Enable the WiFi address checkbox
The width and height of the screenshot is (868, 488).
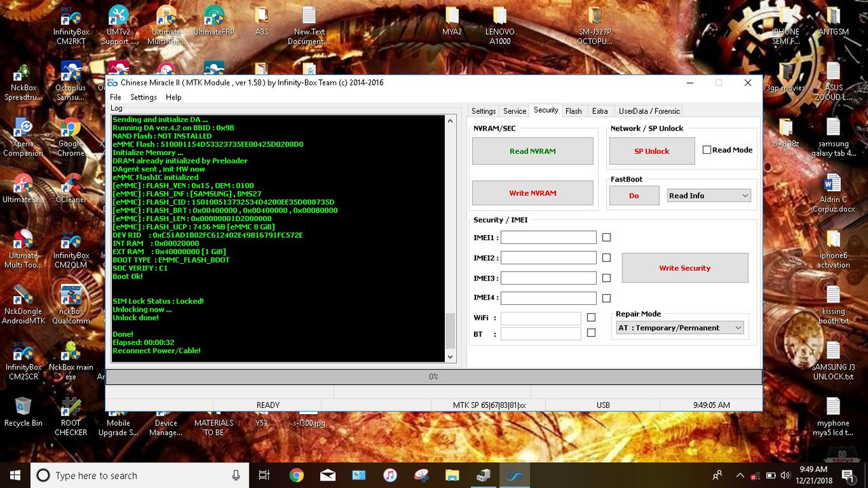[591, 317]
